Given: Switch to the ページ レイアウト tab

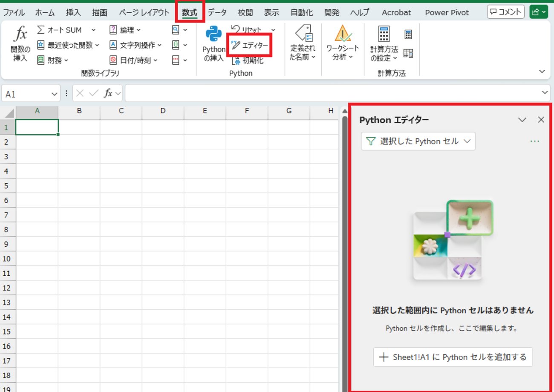Looking at the screenshot, I should [144, 12].
